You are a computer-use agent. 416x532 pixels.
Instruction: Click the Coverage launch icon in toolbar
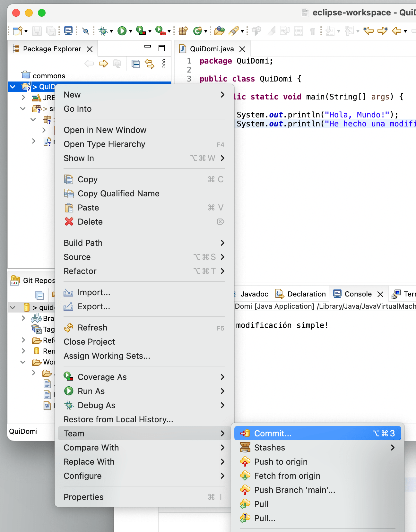point(141,30)
